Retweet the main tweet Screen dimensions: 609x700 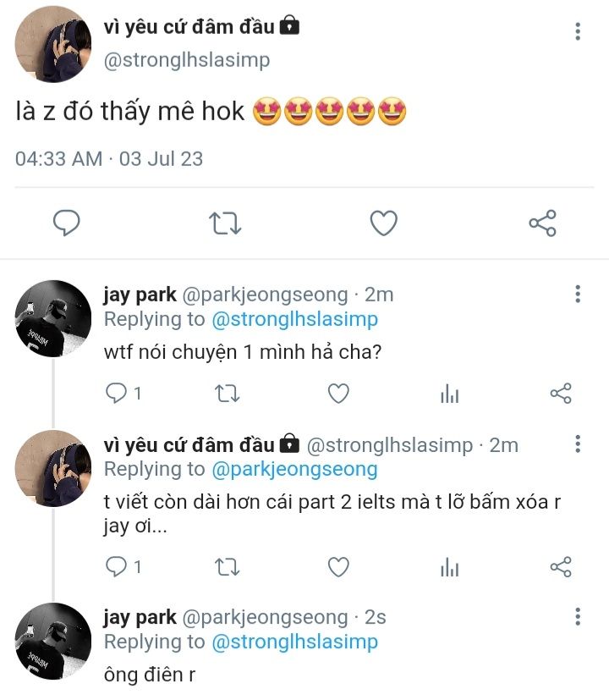coord(225,223)
